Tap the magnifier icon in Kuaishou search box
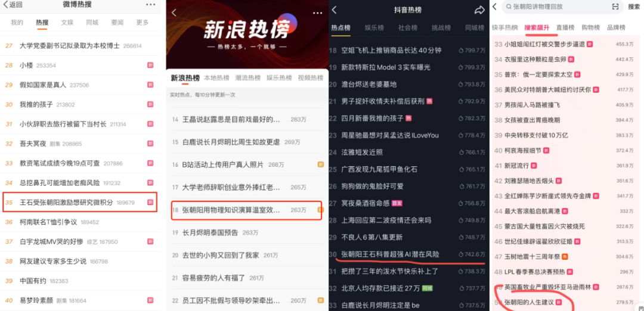644x311 pixels. 509,7
